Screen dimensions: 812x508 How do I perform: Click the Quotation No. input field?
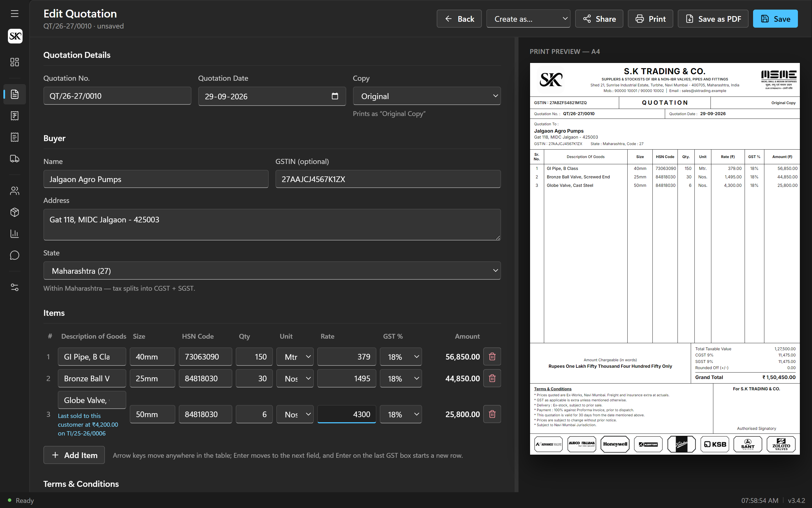click(x=117, y=96)
